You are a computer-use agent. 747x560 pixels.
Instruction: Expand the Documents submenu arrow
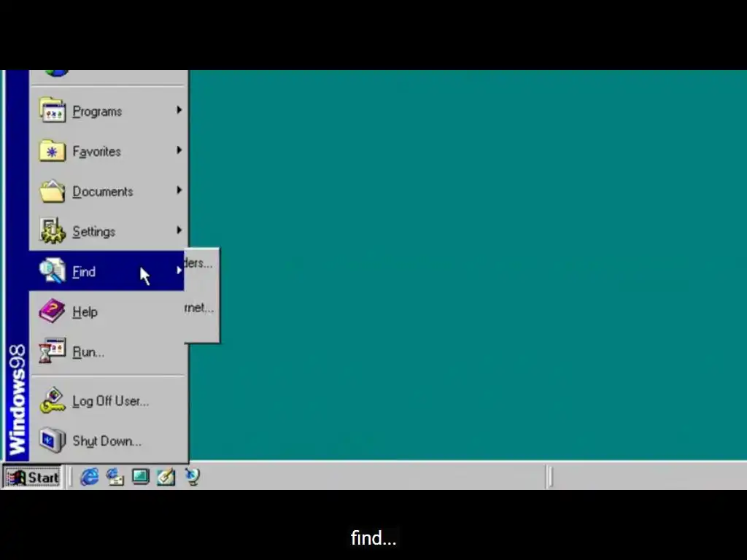pyautogui.click(x=179, y=190)
